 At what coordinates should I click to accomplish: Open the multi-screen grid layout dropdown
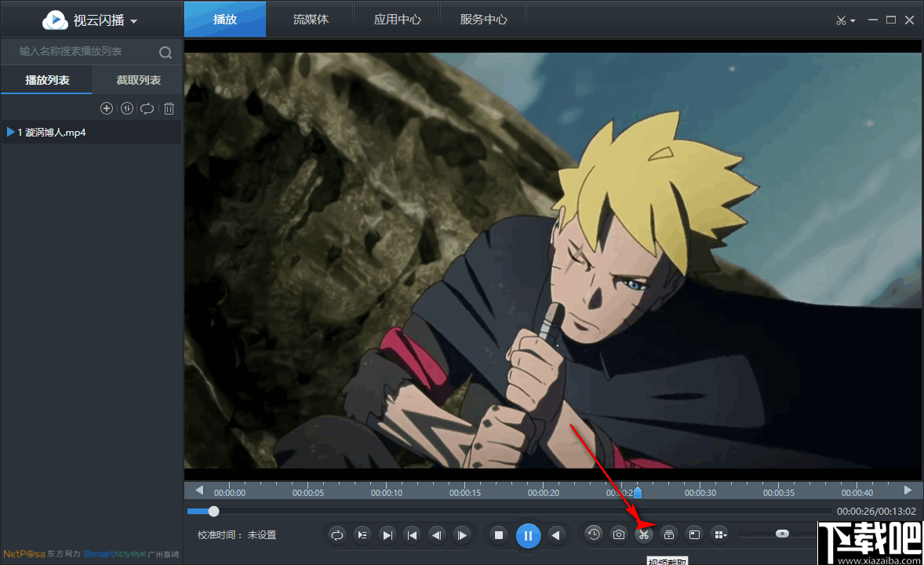click(x=720, y=535)
